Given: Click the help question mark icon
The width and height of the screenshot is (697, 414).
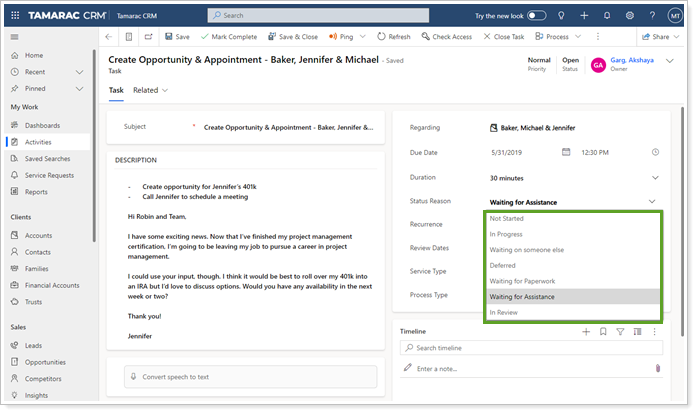Looking at the screenshot, I should 653,16.
